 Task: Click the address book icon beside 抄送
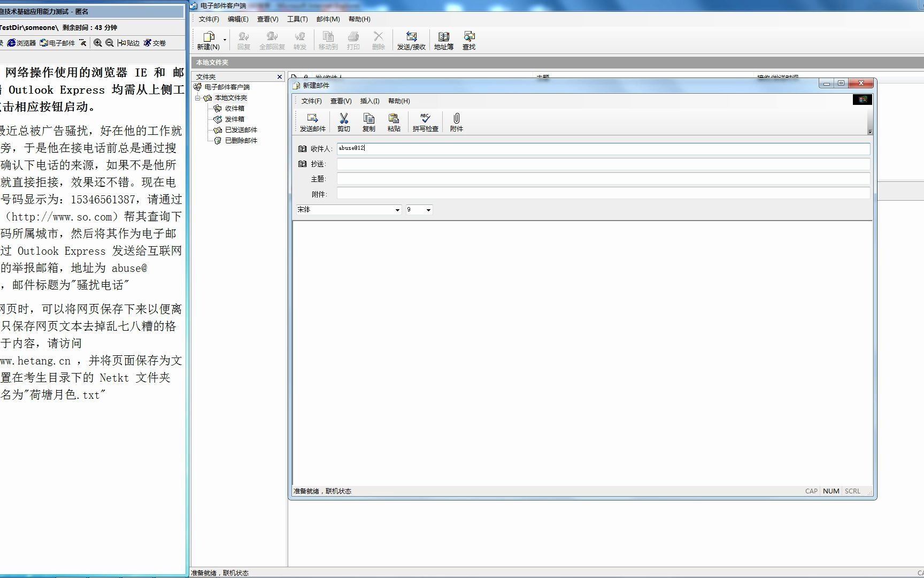coord(303,164)
